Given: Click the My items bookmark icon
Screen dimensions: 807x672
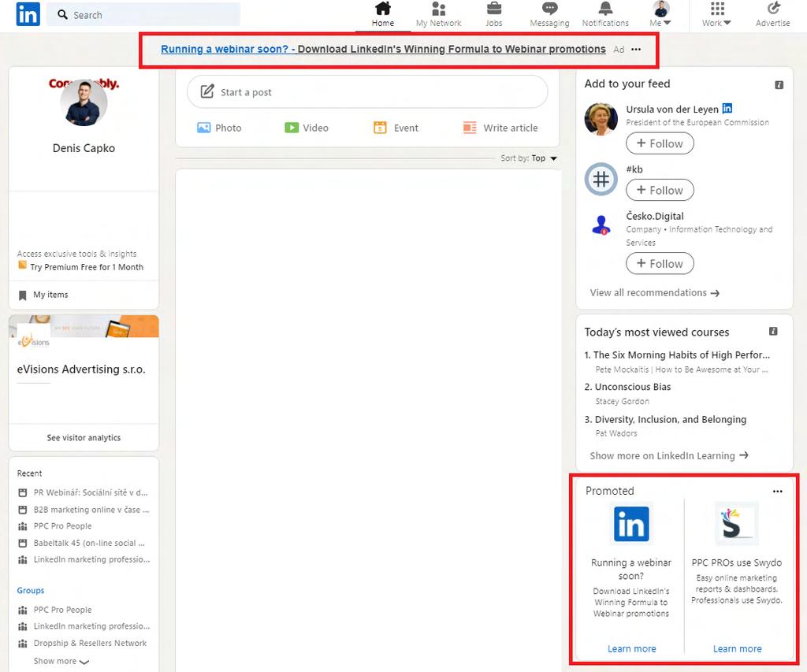Looking at the screenshot, I should 23,295.
